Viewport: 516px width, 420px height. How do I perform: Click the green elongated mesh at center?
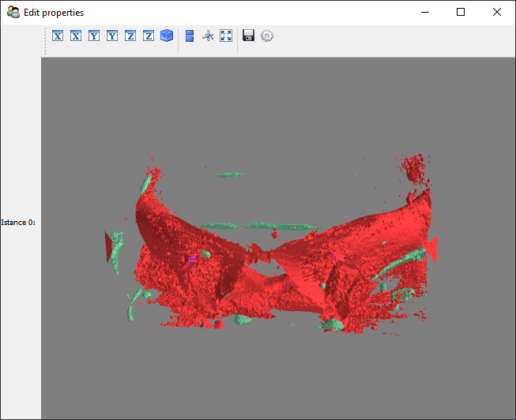[x=262, y=226]
